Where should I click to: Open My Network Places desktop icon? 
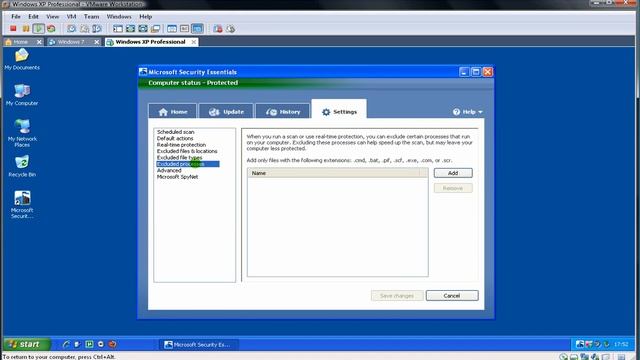22,133
